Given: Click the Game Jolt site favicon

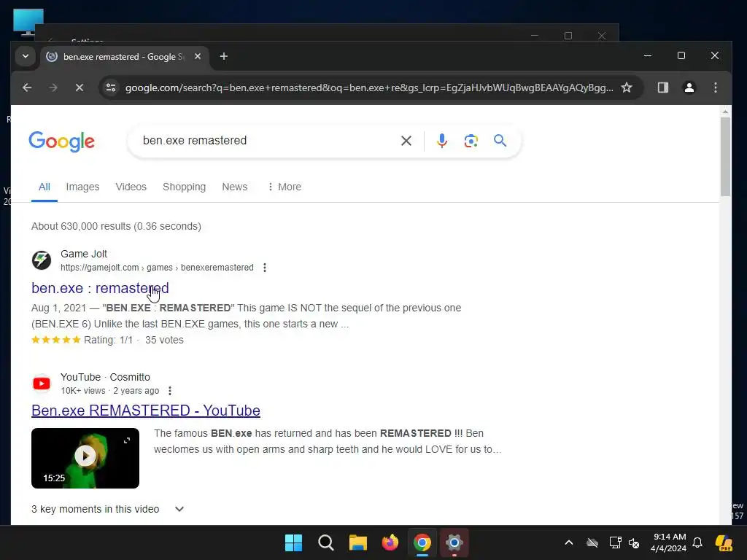Looking at the screenshot, I should coord(42,260).
